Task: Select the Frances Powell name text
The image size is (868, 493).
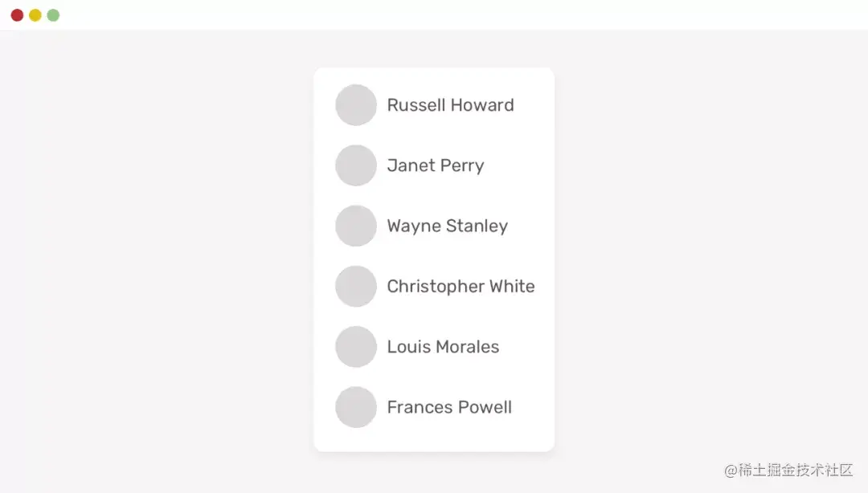Action: coord(449,407)
